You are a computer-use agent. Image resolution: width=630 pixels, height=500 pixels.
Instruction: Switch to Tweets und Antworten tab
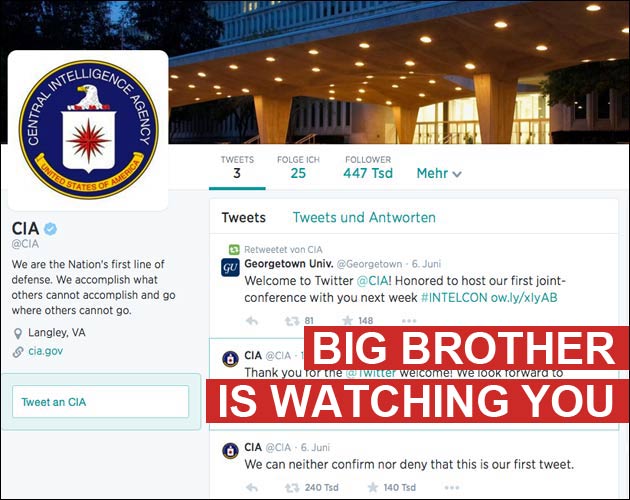coord(364,217)
